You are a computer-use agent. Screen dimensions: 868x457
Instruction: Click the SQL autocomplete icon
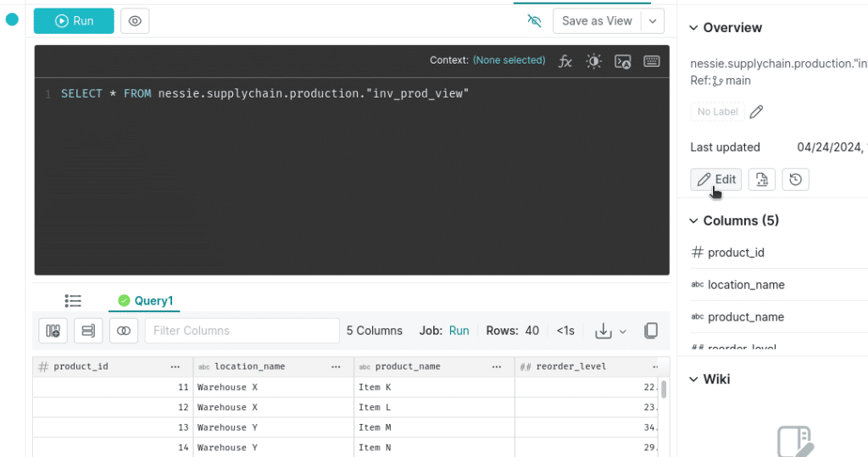(623, 61)
